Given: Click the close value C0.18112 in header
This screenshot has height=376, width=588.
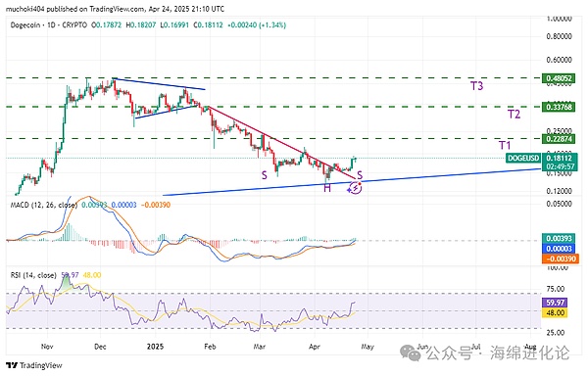Looking at the screenshot, I should [x=208, y=25].
